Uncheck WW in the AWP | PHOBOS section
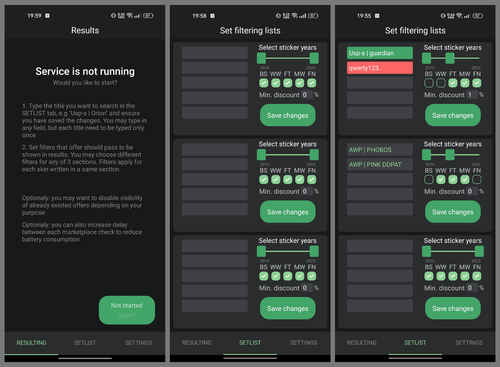This screenshot has width=500, height=367. click(441, 180)
